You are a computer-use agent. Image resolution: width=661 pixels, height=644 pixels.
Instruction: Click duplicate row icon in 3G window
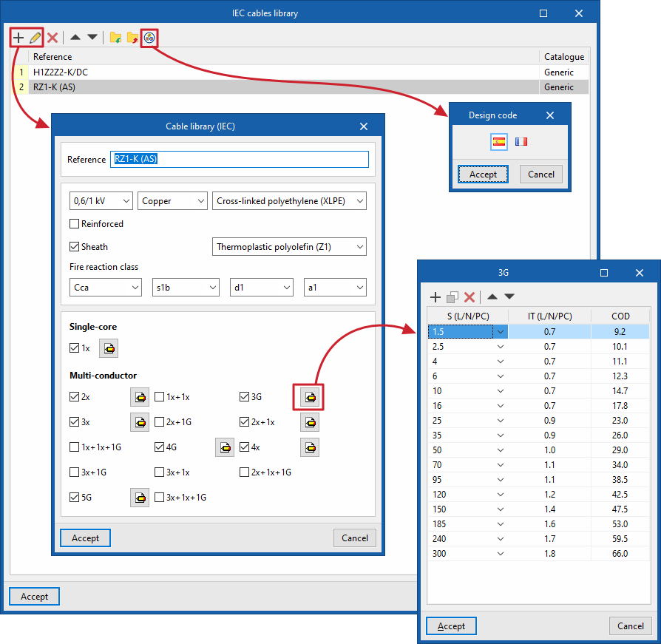452,297
